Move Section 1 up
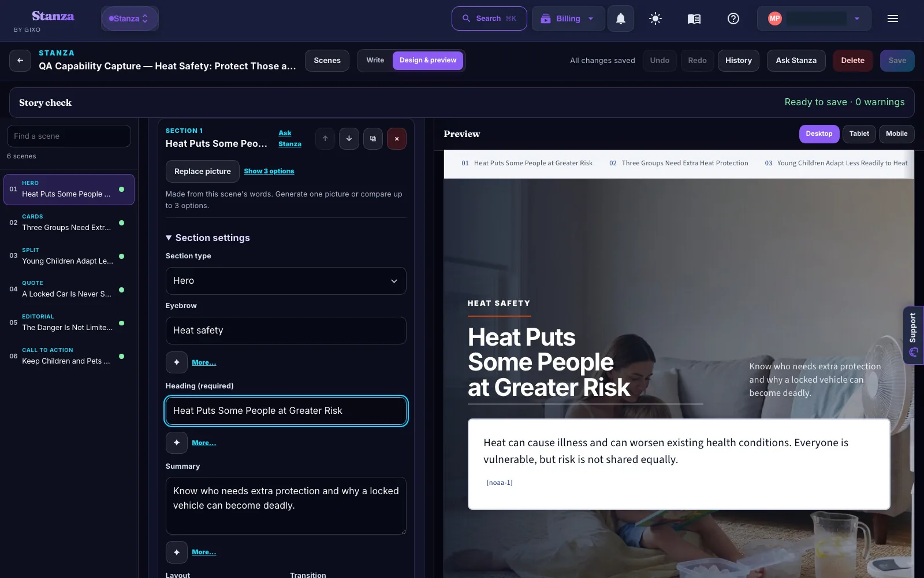Image resolution: width=924 pixels, height=578 pixels. click(325, 139)
